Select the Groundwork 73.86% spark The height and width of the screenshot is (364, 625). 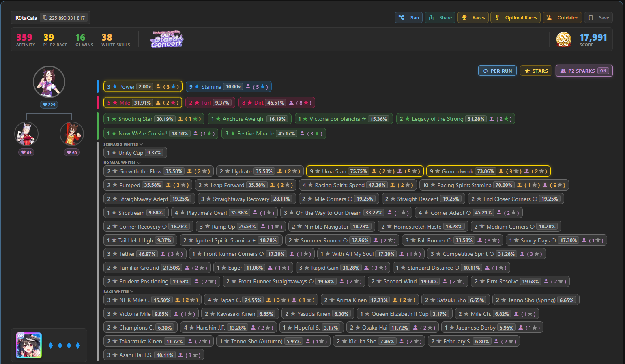coord(488,171)
